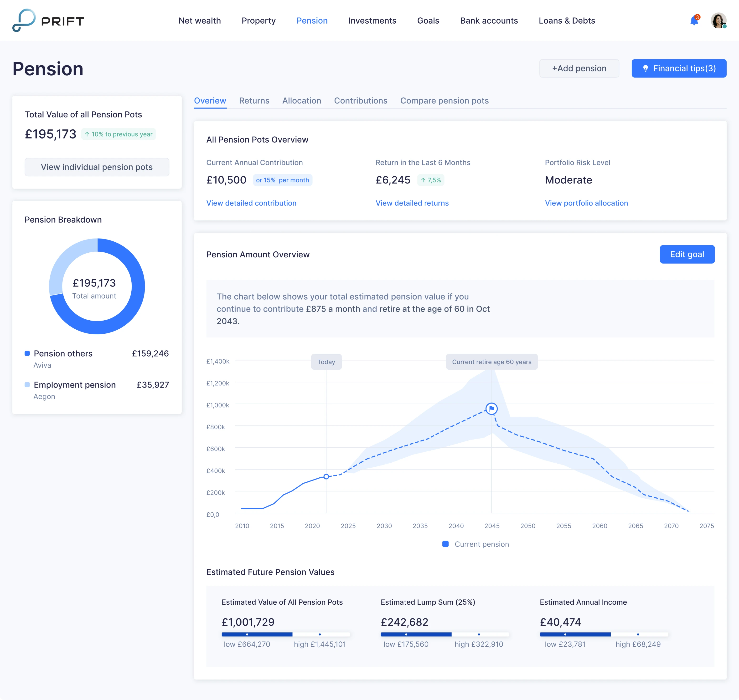Click the +Add pension button
The width and height of the screenshot is (739, 700).
tap(579, 68)
